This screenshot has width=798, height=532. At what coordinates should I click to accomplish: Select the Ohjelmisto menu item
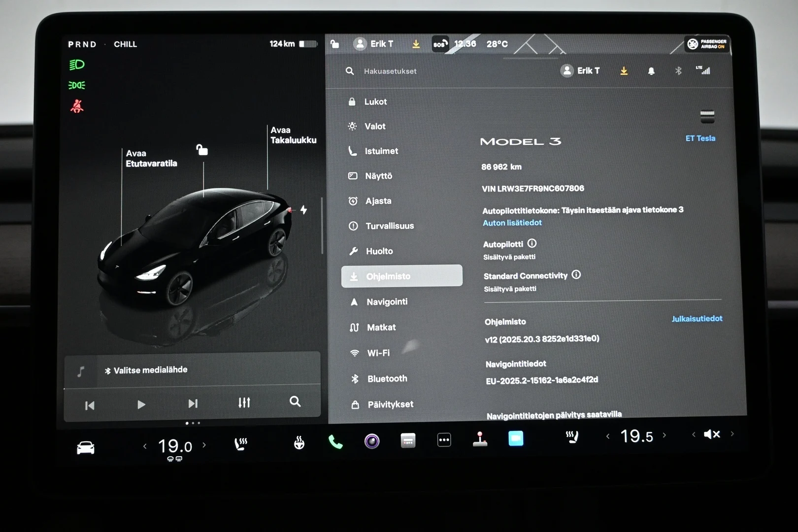click(402, 276)
